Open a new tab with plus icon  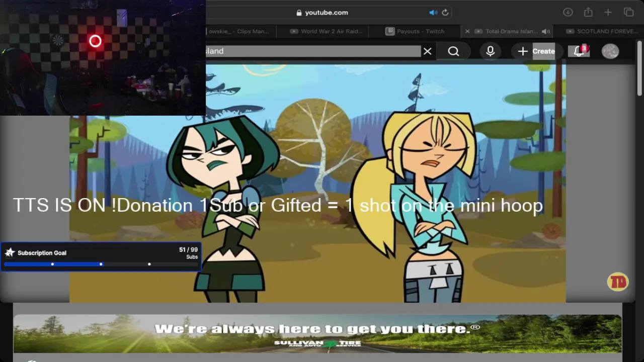click(x=608, y=12)
